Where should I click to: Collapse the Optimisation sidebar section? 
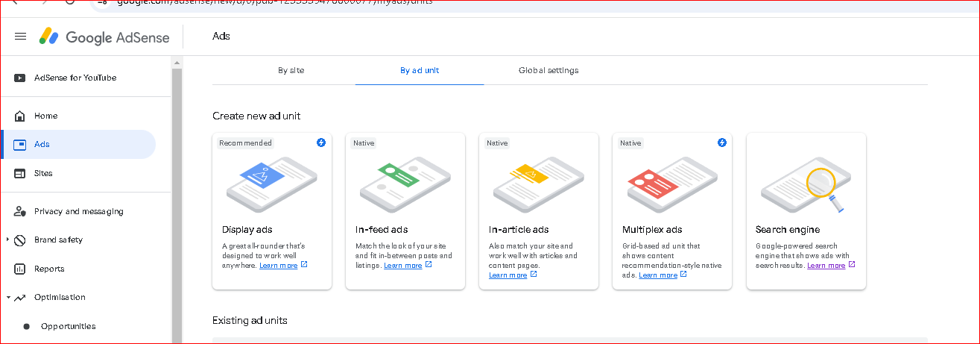tap(7, 297)
